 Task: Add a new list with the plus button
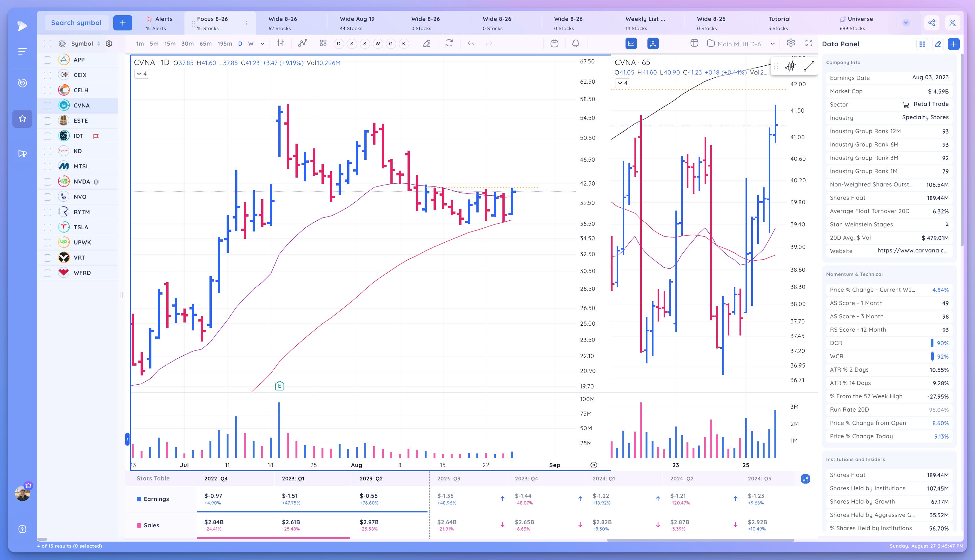(123, 23)
